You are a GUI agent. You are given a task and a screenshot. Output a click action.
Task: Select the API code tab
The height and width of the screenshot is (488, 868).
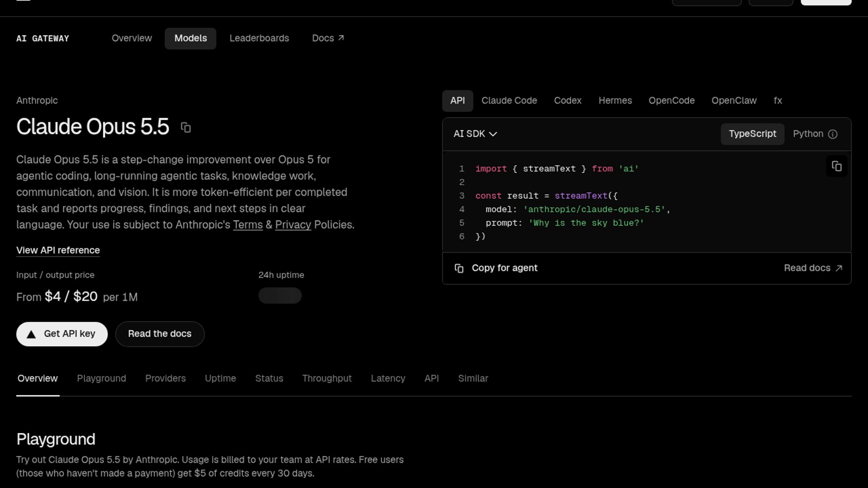point(458,101)
